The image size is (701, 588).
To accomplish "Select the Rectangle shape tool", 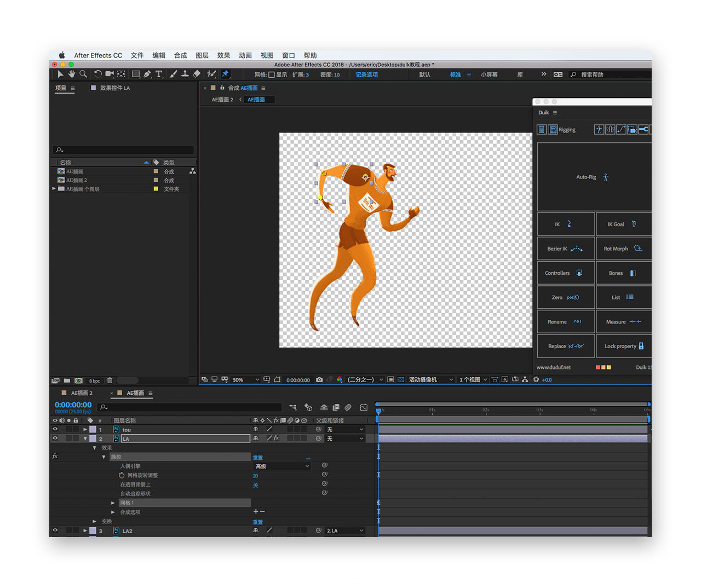I will click(135, 74).
